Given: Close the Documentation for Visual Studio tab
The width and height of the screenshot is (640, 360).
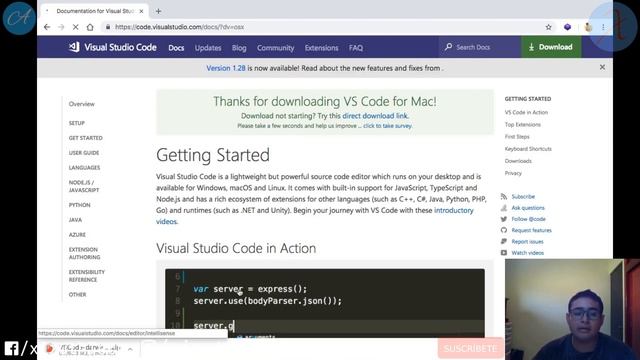Looking at the screenshot, I should [x=141, y=11].
